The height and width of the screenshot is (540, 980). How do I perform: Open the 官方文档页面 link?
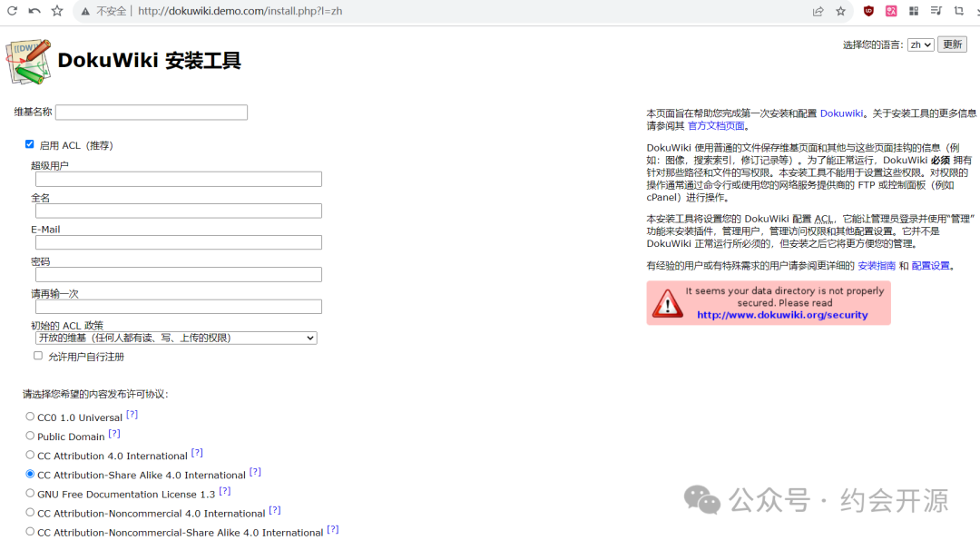(716, 125)
